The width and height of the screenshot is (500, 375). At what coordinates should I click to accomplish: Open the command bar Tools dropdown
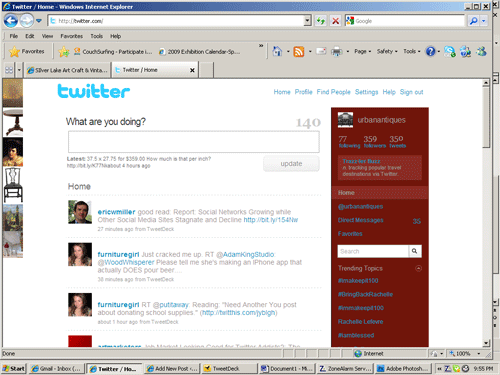point(412,51)
